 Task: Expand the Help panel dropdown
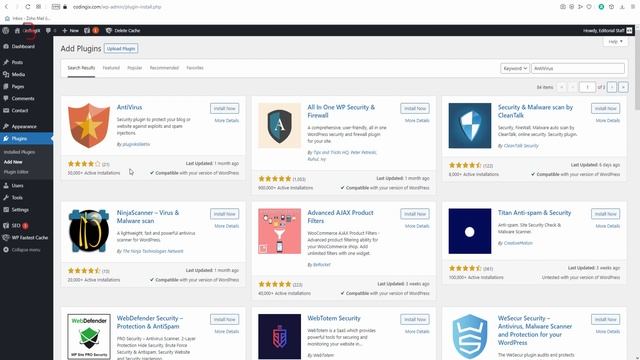point(616,42)
